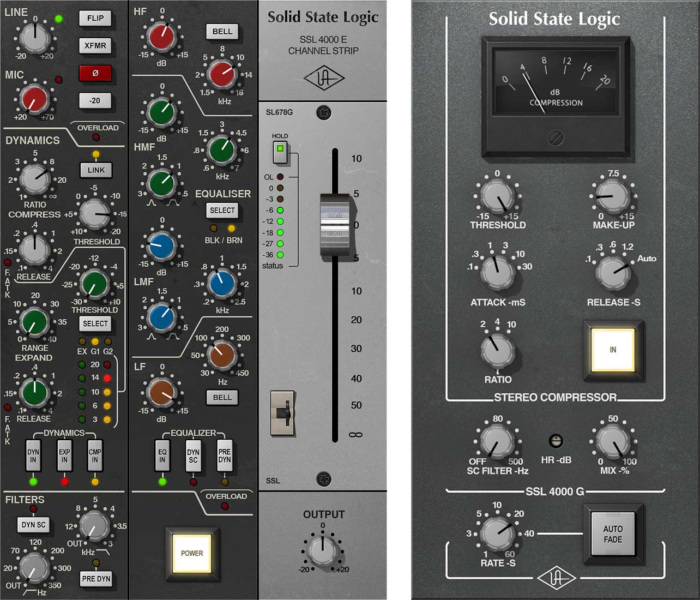Viewport: 700px width, 600px height.
Task: Click the HR-dB headroom trim screw
Action: pos(556,441)
